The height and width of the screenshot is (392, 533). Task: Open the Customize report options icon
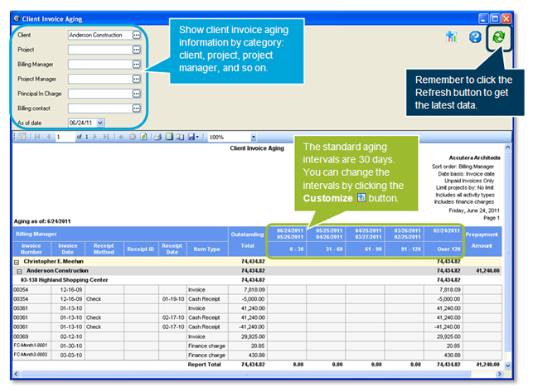(451, 37)
